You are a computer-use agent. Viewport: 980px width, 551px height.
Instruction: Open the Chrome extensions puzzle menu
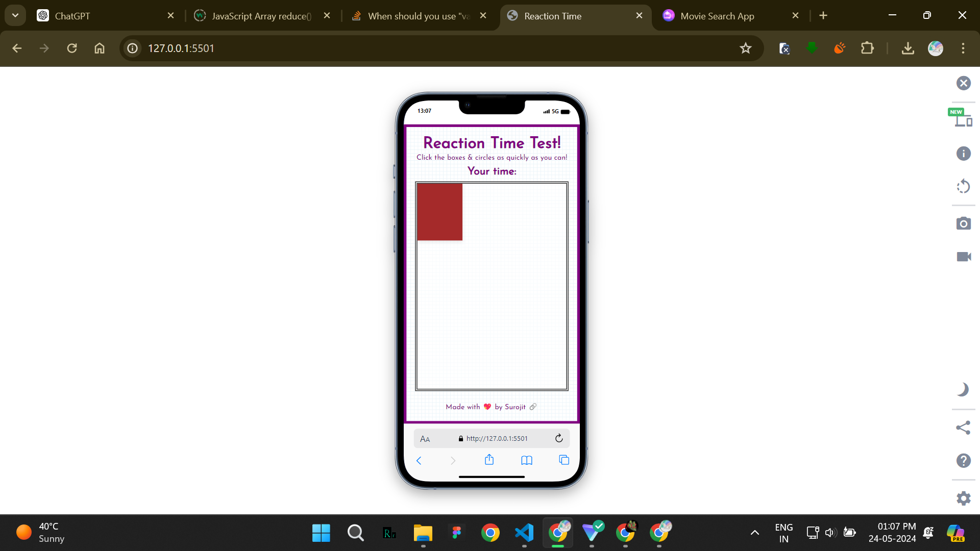click(868, 48)
